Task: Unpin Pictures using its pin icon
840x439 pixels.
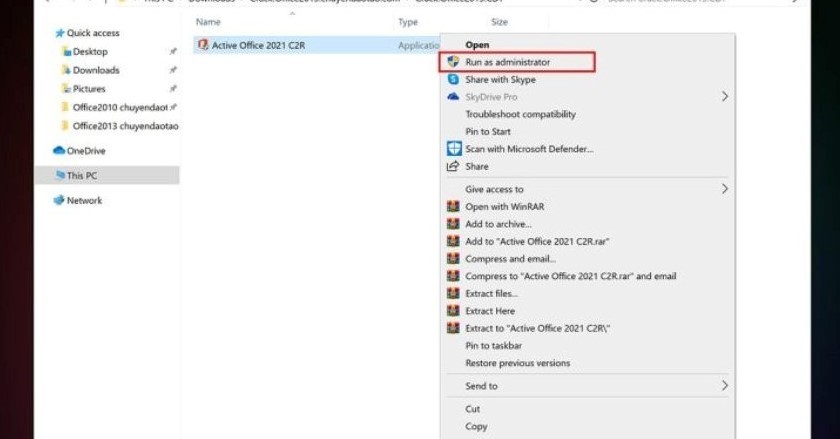Action: pyautogui.click(x=172, y=89)
